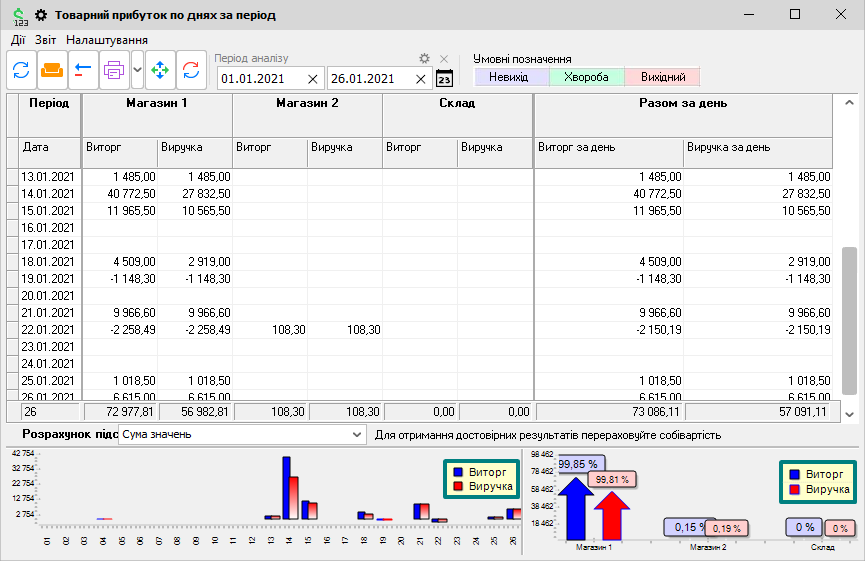Image resolution: width=865 pixels, height=561 pixels.
Task: Open the Налаштування menu
Action: click(107, 40)
